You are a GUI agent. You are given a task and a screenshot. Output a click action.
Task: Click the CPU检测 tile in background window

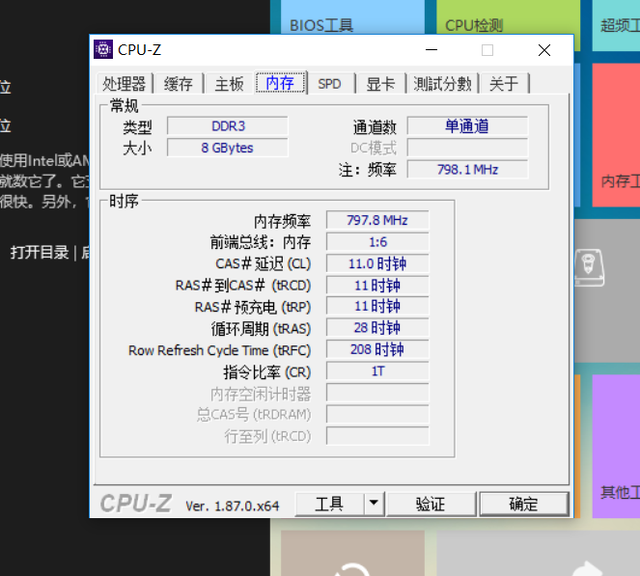click(x=508, y=17)
